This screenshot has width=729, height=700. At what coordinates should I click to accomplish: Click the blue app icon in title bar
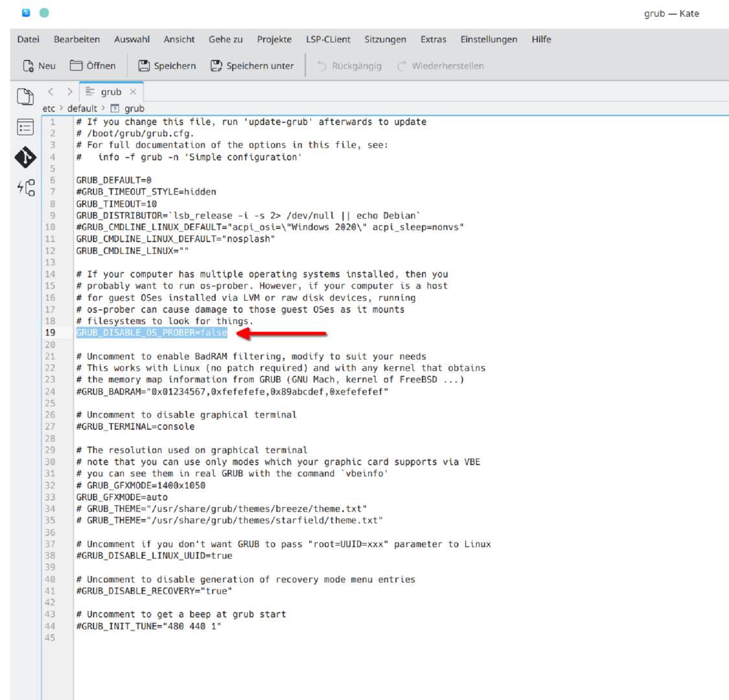[26, 13]
